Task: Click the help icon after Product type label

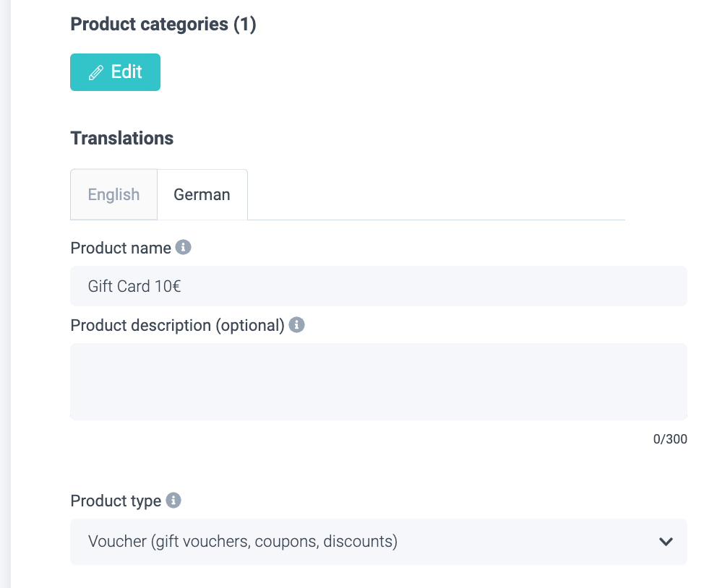Action: 172,500
